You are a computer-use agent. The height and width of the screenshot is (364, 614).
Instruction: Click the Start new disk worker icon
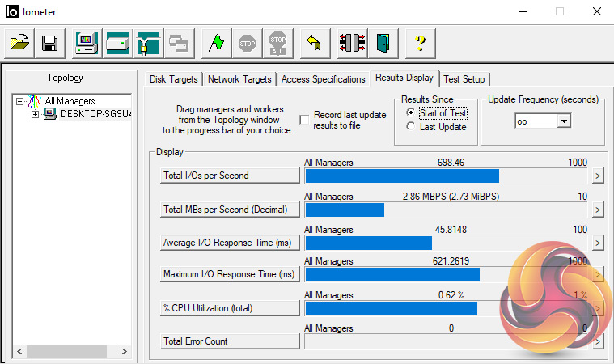pos(118,43)
